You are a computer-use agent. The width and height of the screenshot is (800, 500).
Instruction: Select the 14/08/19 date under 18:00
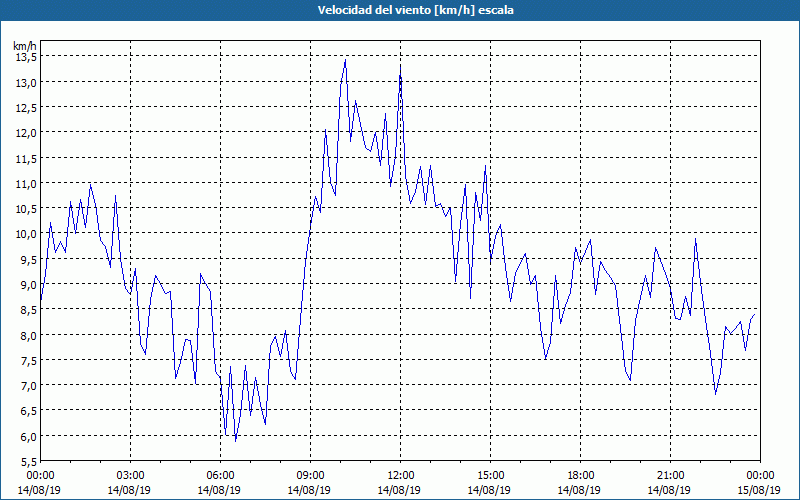tap(579, 490)
